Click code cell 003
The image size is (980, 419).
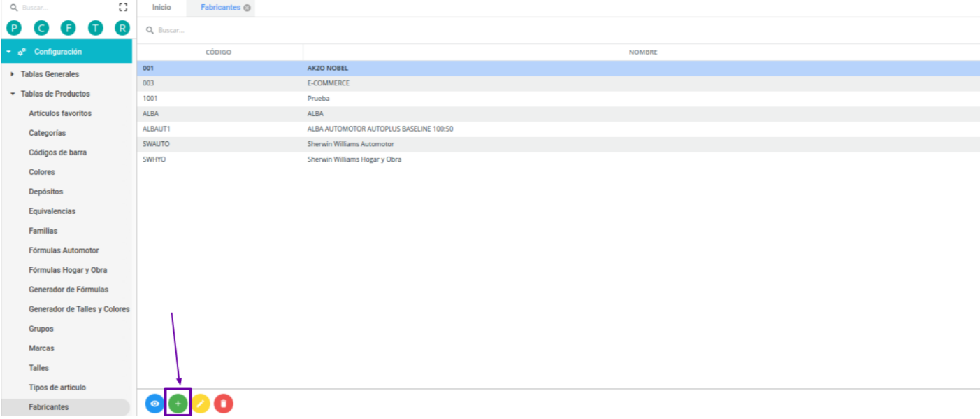pyautogui.click(x=148, y=83)
